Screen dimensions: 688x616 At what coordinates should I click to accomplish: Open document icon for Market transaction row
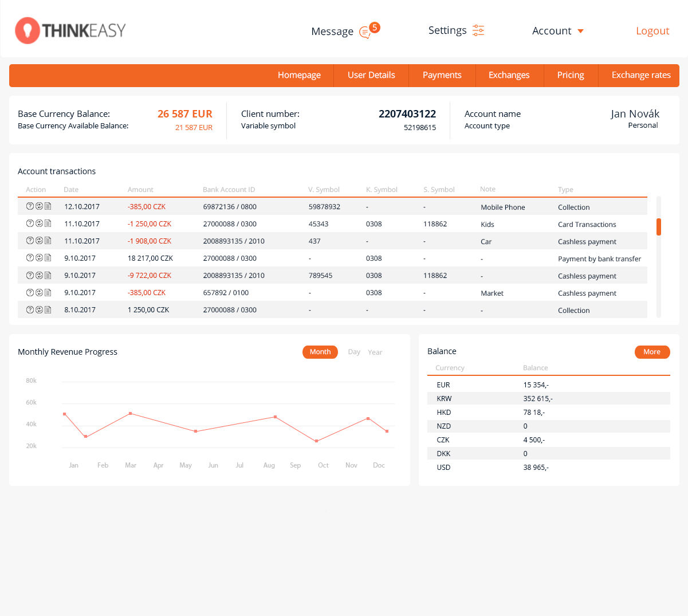point(48,292)
